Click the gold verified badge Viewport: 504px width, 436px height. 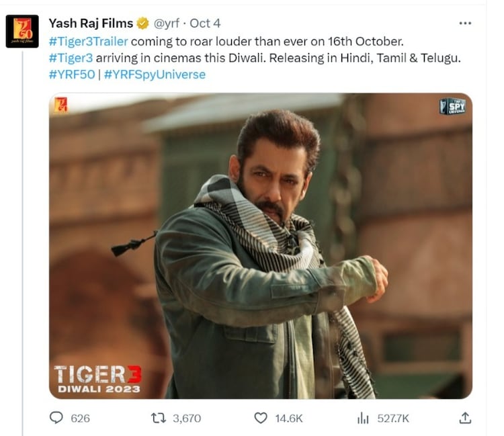click(x=143, y=24)
